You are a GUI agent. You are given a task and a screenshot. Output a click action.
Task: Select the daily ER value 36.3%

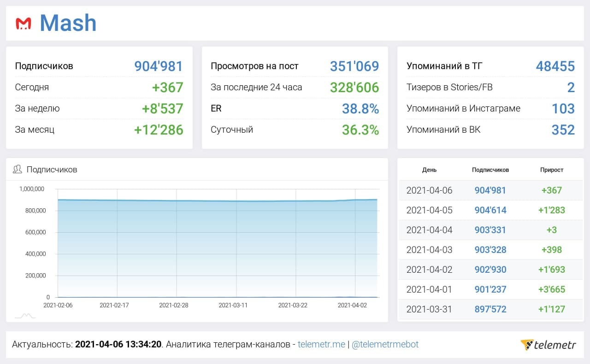360,130
